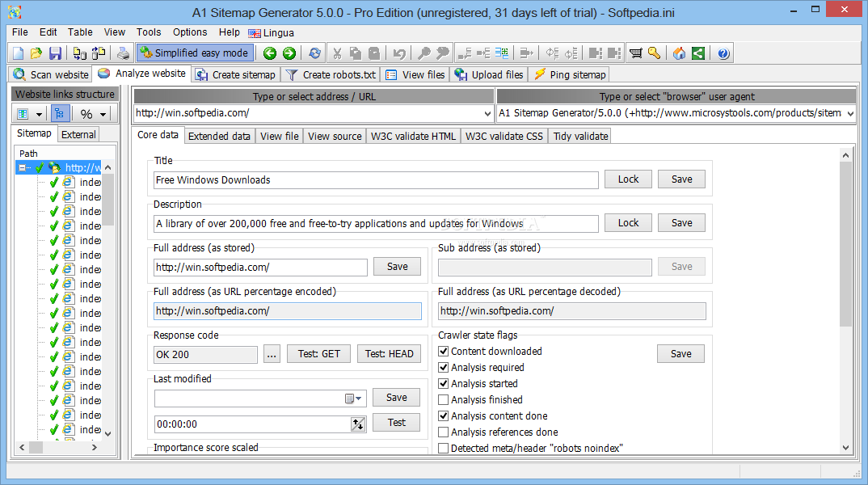Open the percent filter dropdown arrow

pyautogui.click(x=103, y=114)
